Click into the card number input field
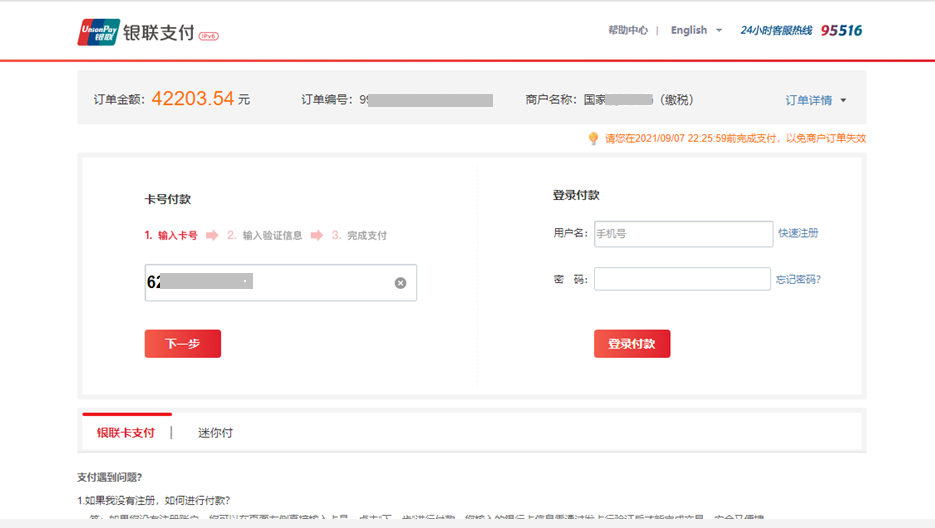935x528 pixels. [x=280, y=283]
